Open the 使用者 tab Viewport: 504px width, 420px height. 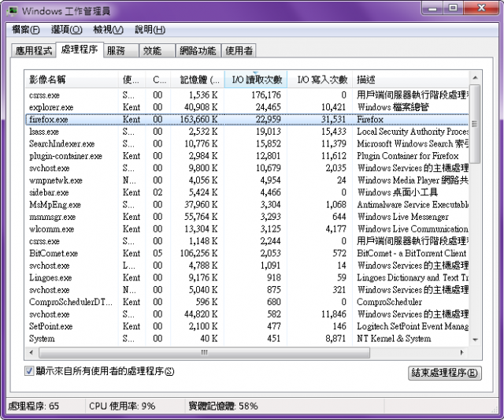(239, 50)
